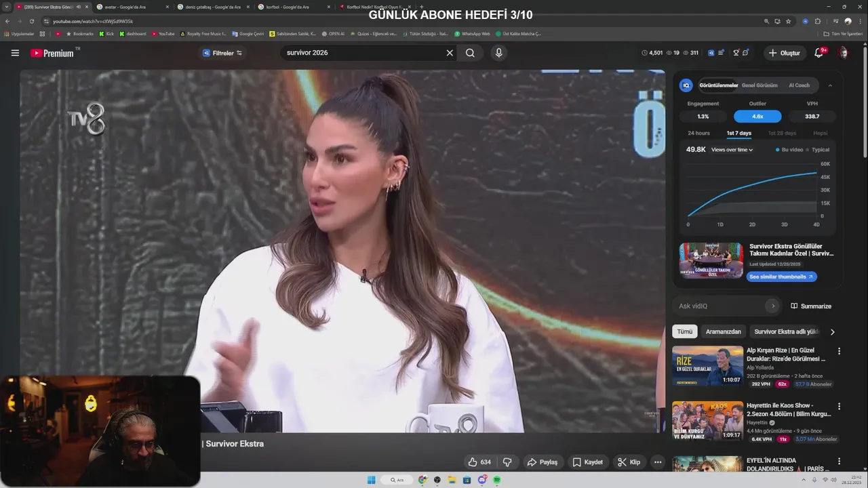Select the Aramanızdan filter chip

(x=724, y=331)
